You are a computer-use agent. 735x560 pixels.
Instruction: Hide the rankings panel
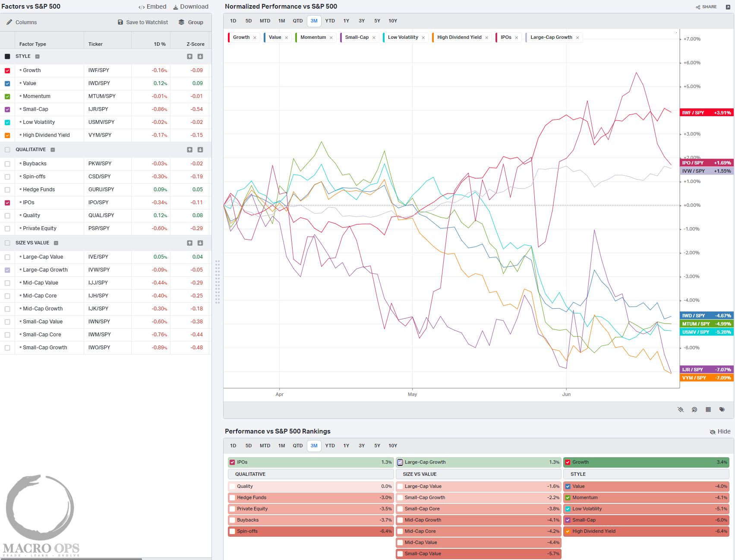click(x=720, y=431)
